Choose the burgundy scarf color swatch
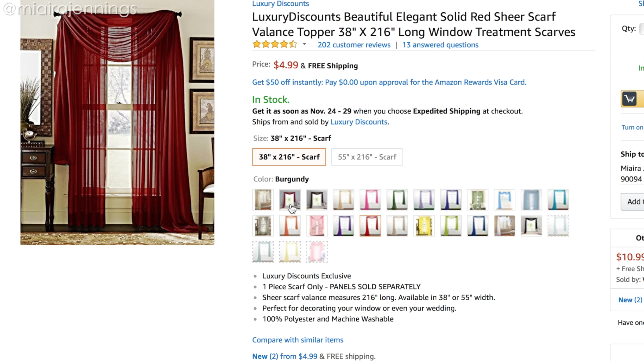 [290, 199]
